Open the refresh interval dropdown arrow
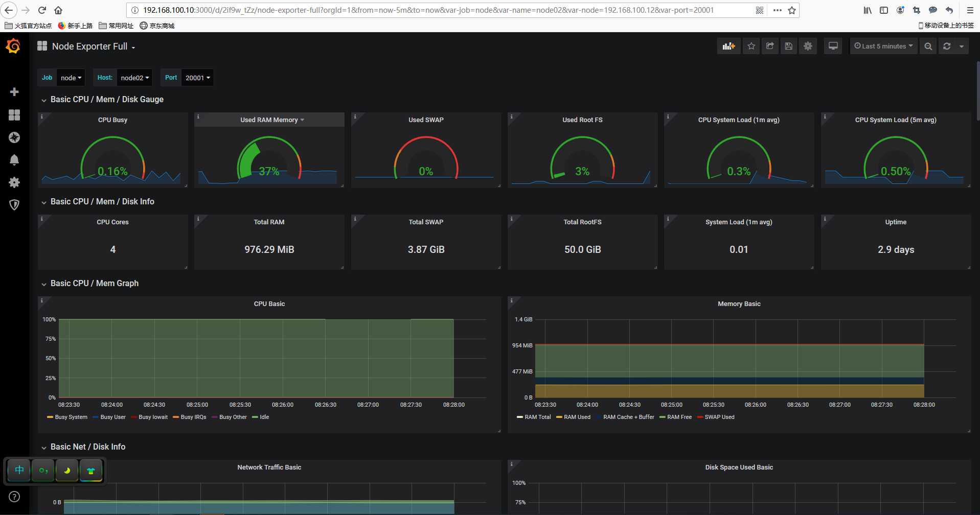The image size is (980, 515). [x=962, y=46]
